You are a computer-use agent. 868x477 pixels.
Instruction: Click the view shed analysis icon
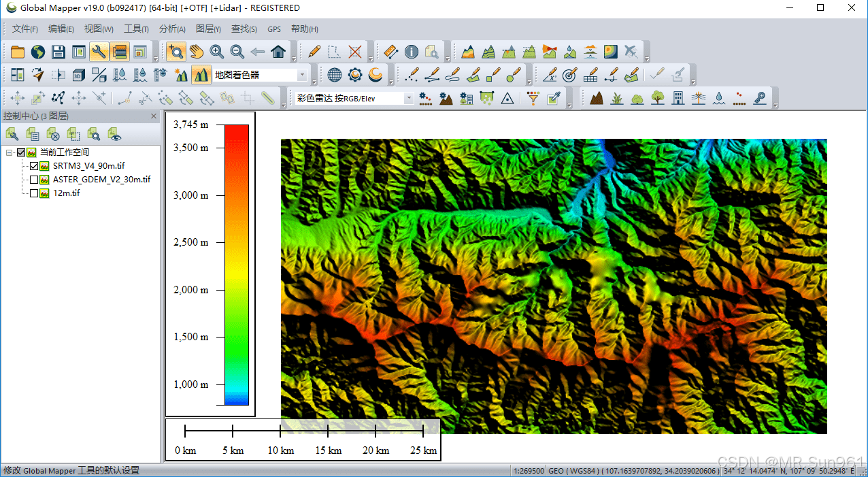[550, 52]
